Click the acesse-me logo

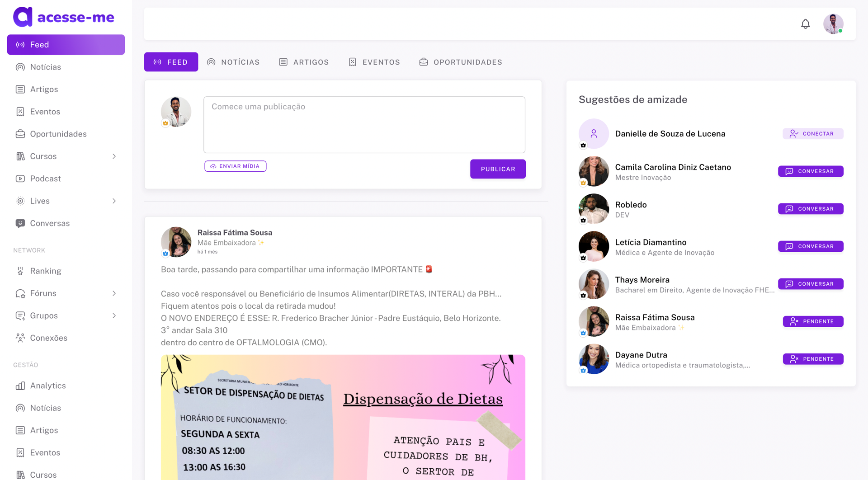click(x=64, y=17)
